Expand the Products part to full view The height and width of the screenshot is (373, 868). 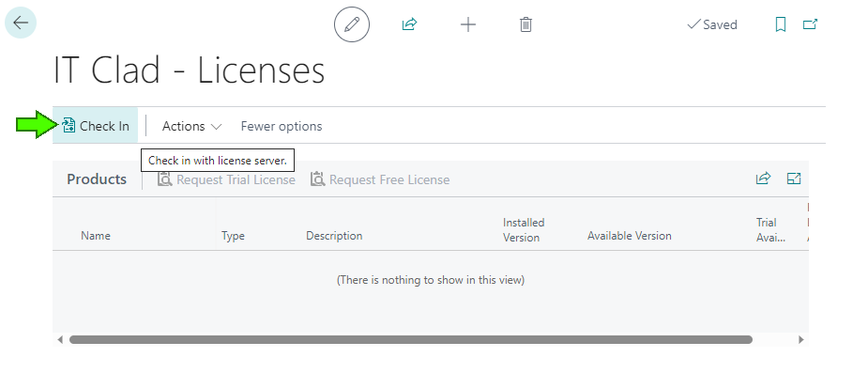click(x=794, y=179)
